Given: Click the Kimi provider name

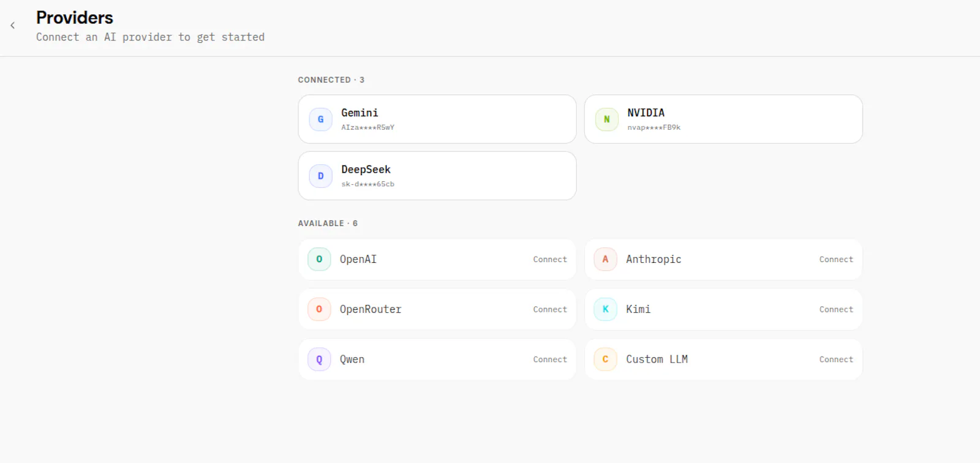Looking at the screenshot, I should tap(638, 309).
